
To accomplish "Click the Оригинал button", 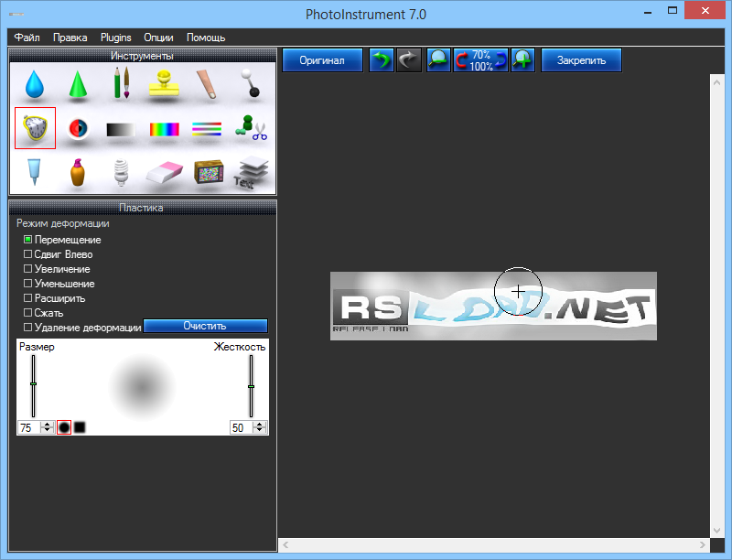I will tap(322, 60).
